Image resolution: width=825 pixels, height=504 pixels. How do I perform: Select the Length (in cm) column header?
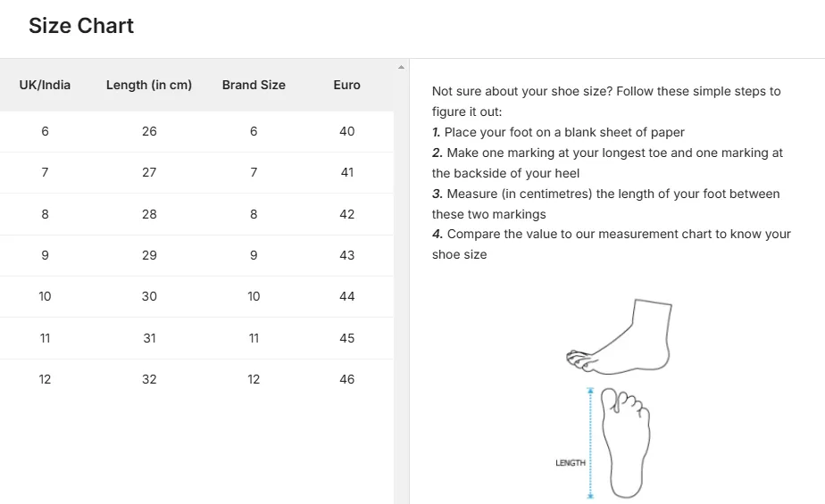[149, 85]
